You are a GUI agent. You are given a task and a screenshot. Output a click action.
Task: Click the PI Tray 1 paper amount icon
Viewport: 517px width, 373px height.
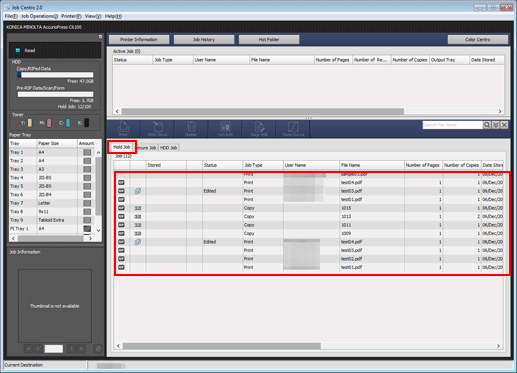click(x=87, y=229)
